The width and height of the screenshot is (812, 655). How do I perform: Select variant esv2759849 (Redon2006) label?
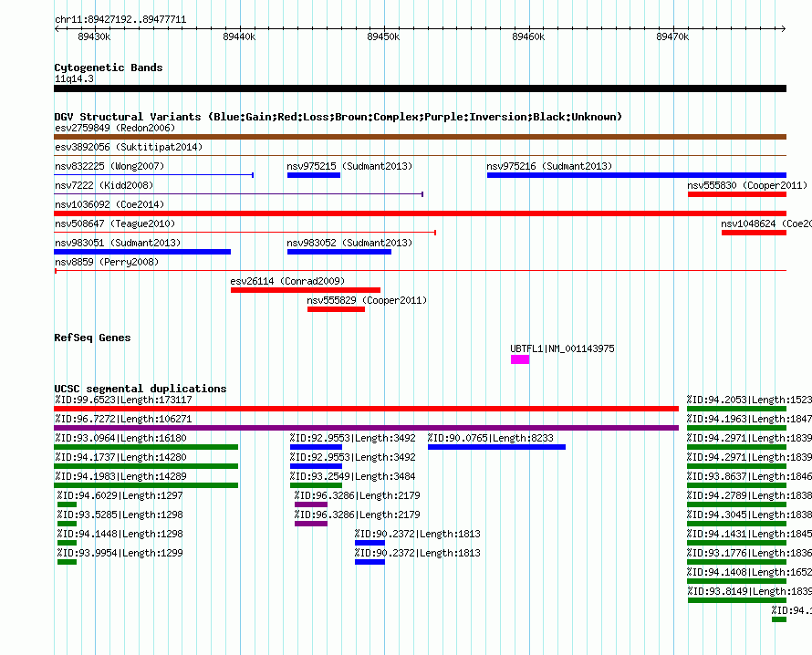[115, 128]
